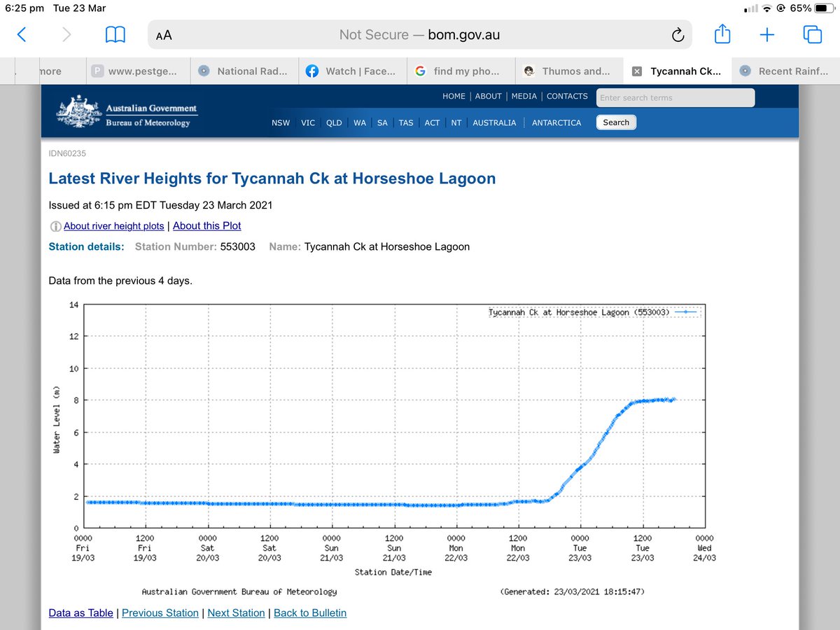Tap the Wi-Fi status icon

[768, 8]
